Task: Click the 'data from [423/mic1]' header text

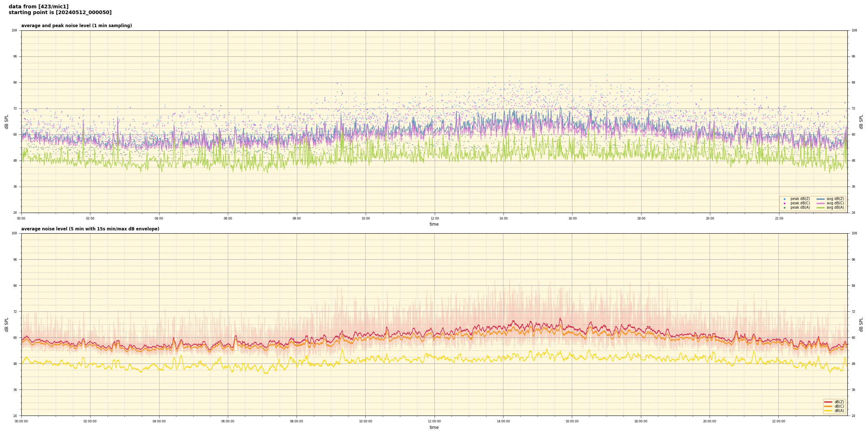Action: 38,7
